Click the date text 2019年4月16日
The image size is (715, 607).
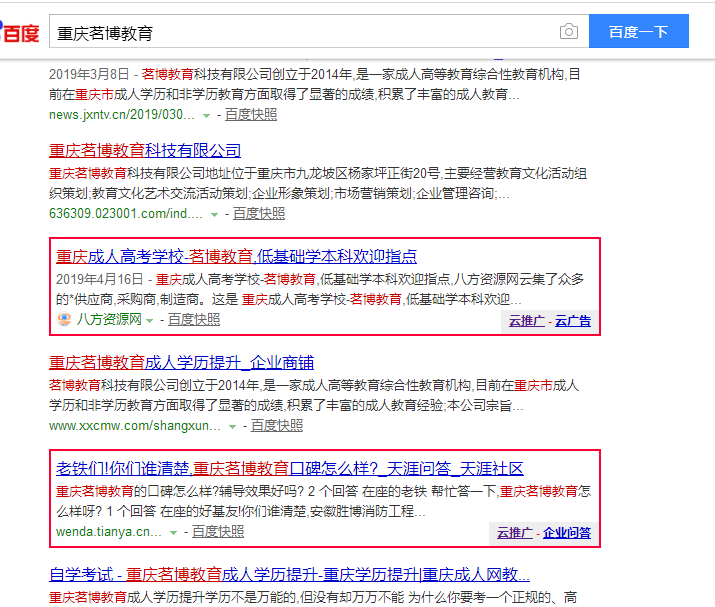[x=100, y=279]
